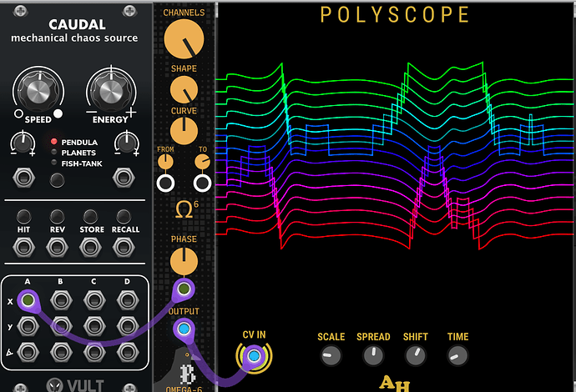The width and height of the screenshot is (576, 392).
Task: Click the B column X output jack
Action: pos(61,300)
